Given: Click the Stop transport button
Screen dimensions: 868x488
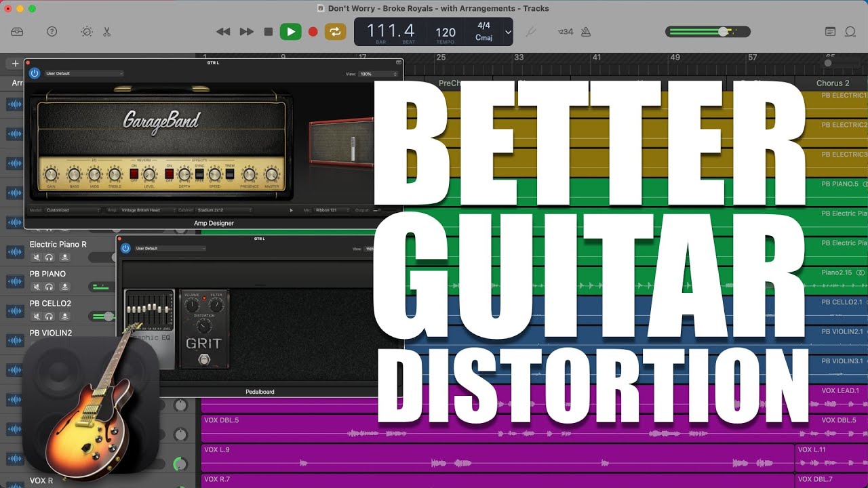Looking at the screenshot, I should (x=269, y=31).
